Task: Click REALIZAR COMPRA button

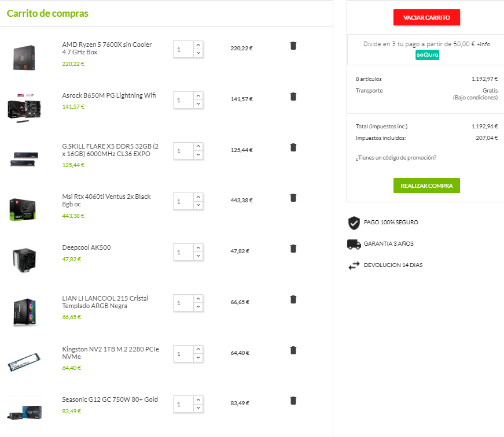Action: pos(426,186)
